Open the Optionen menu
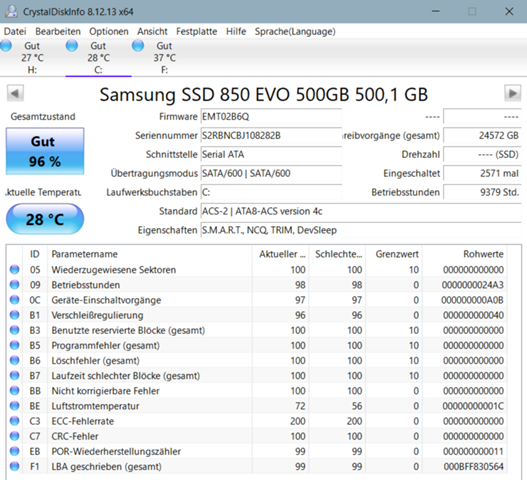The height and width of the screenshot is (480, 527). point(109,32)
